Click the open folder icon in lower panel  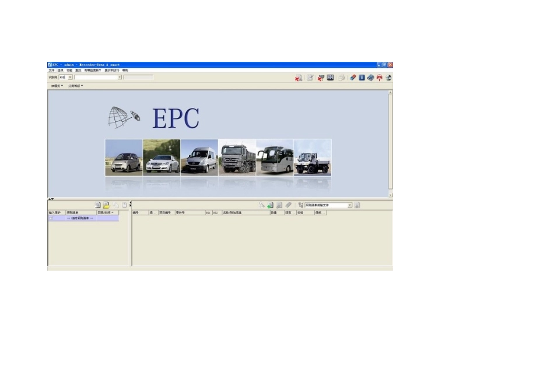coord(106,205)
